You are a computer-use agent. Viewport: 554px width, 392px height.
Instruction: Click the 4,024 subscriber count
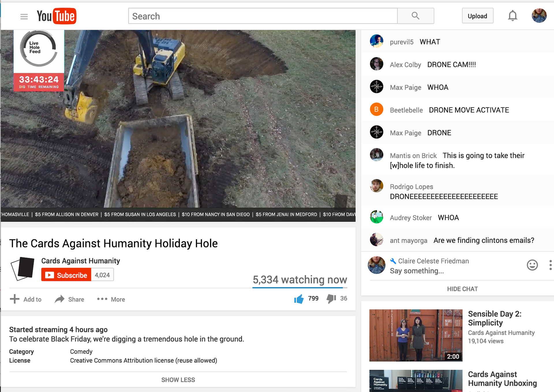coord(102,275)
